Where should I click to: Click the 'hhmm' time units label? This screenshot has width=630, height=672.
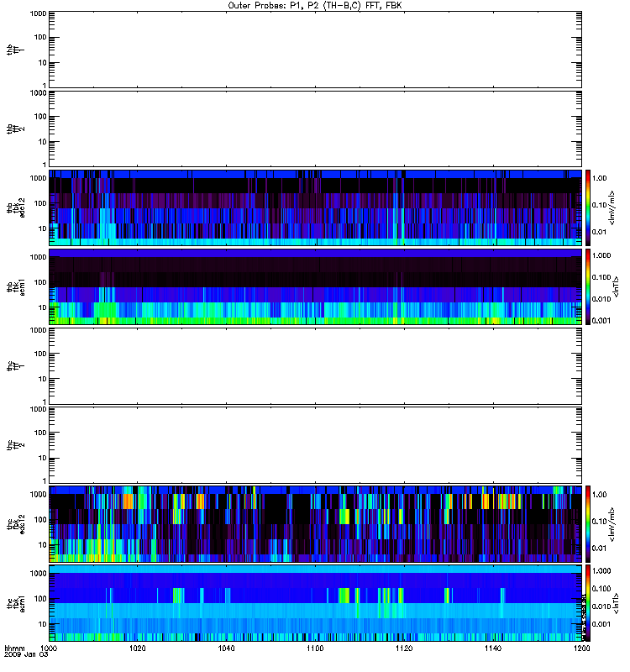click(14, 648)
